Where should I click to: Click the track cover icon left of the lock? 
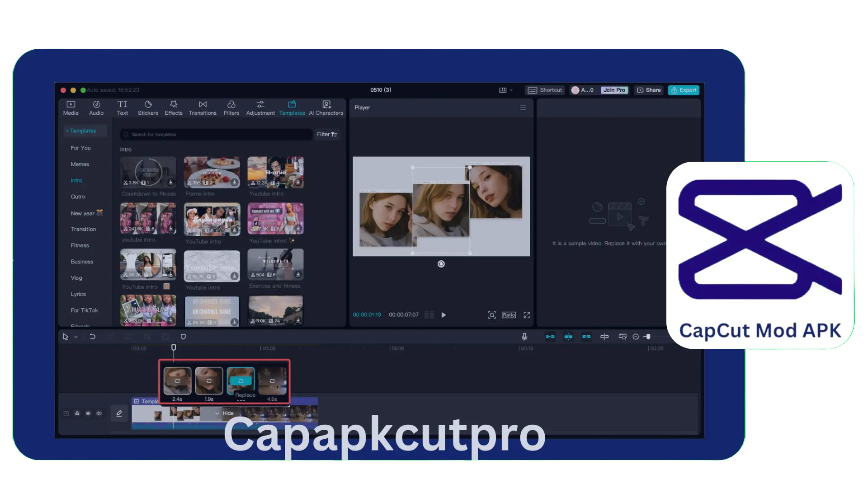[66, 413]
